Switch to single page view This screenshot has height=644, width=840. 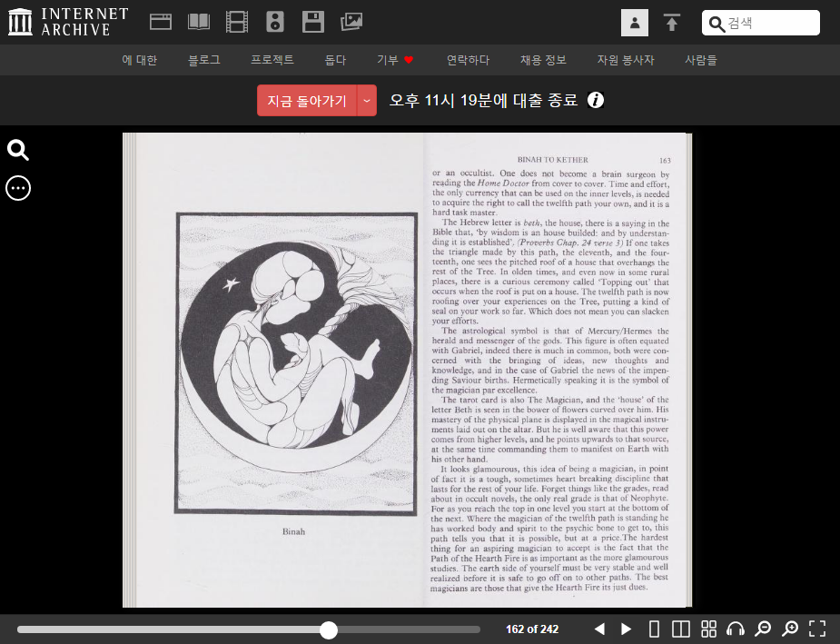click(654, 629)
